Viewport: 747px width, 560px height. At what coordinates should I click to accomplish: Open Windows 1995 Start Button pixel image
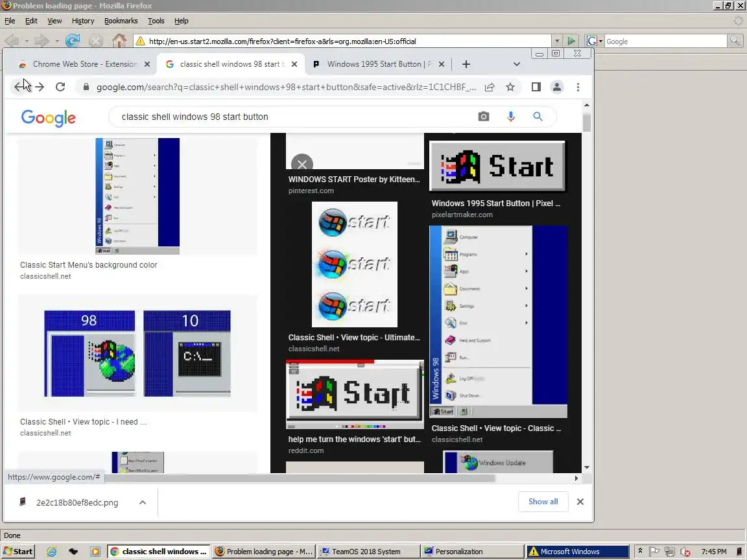[x=497, y=166]
